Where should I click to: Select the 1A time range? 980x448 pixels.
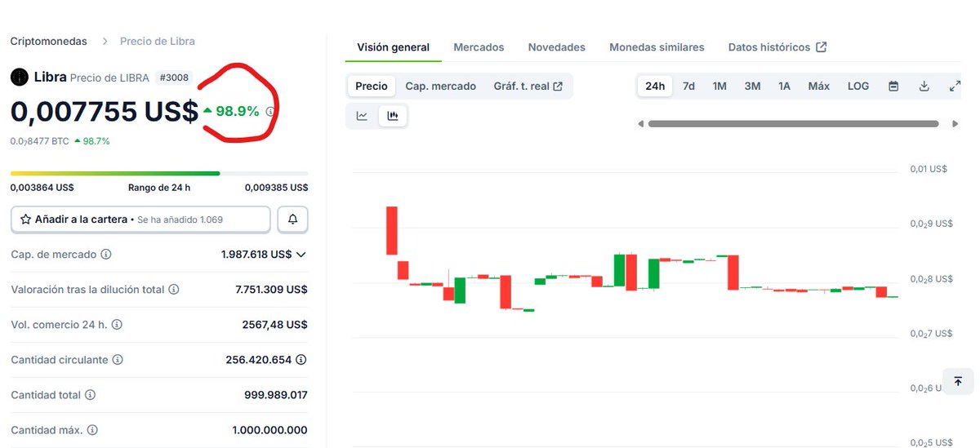(784, 86)
